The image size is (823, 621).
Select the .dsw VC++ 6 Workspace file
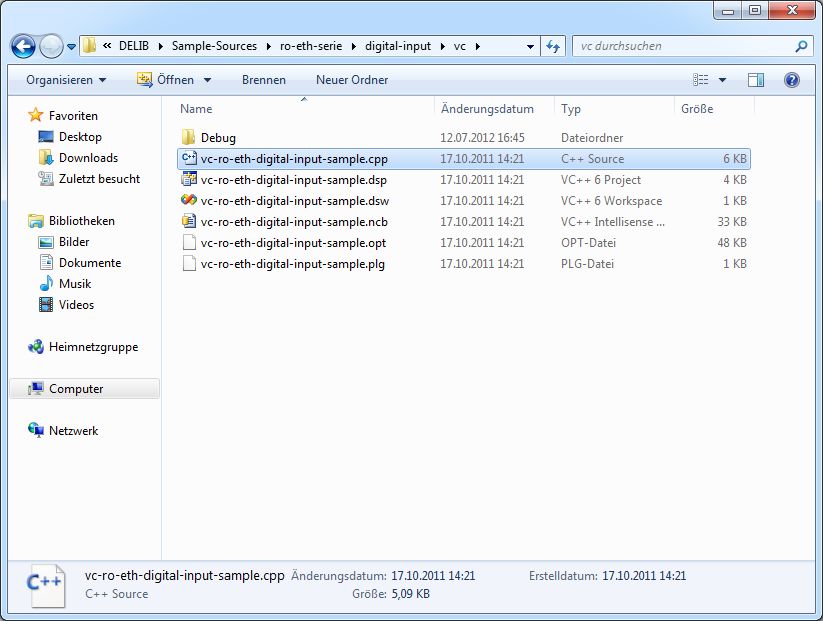pyautogui.click(x=293, y=201)
